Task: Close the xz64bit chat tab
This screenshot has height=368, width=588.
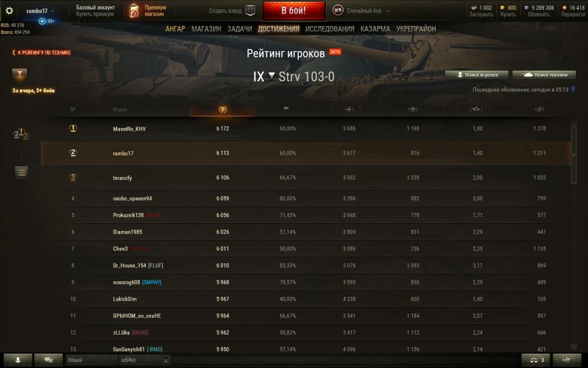Action: [166, 360]
